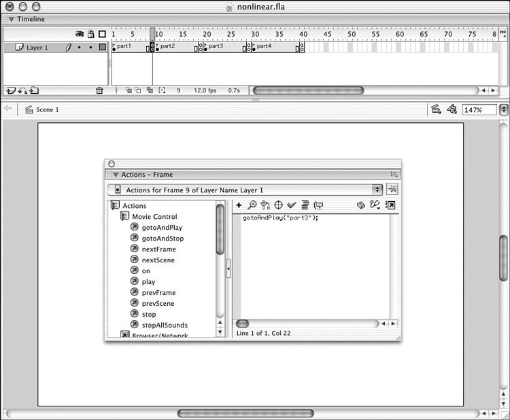Viewport: 510px width, 420px height.
Task: Select gotoAndStop action
Action: (x=163, y=239)
